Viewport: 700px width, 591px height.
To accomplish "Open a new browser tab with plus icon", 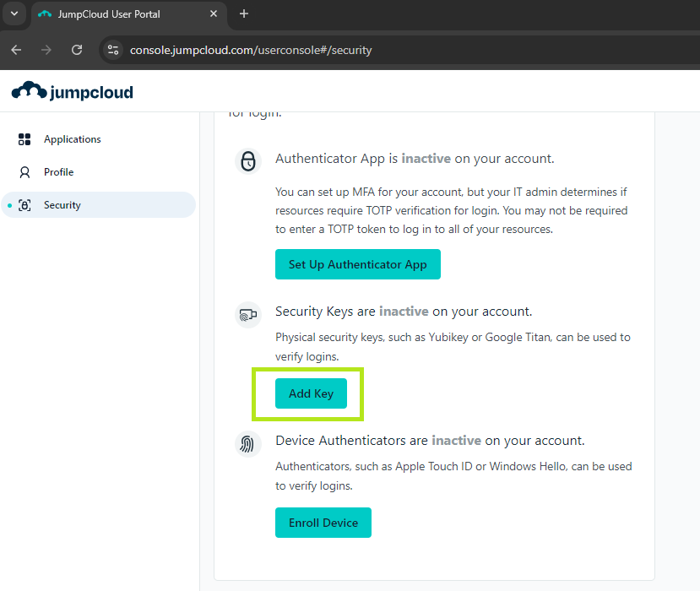I will [x=244, y=14].
